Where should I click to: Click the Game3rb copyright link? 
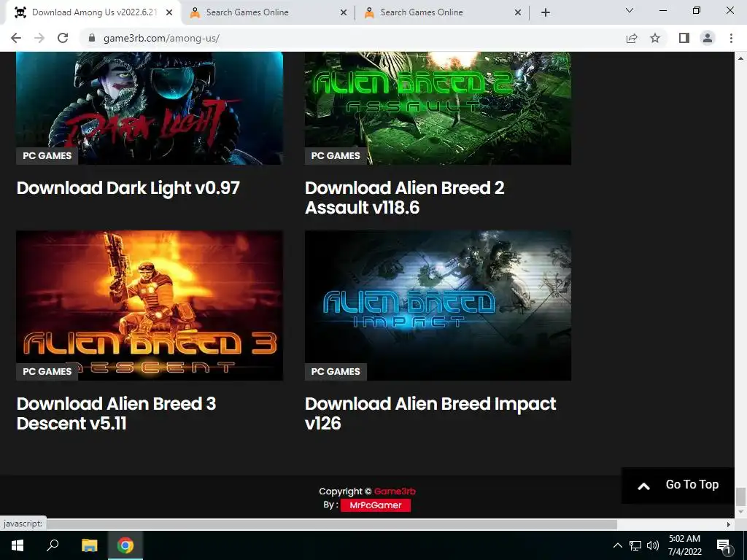point(395,491)
